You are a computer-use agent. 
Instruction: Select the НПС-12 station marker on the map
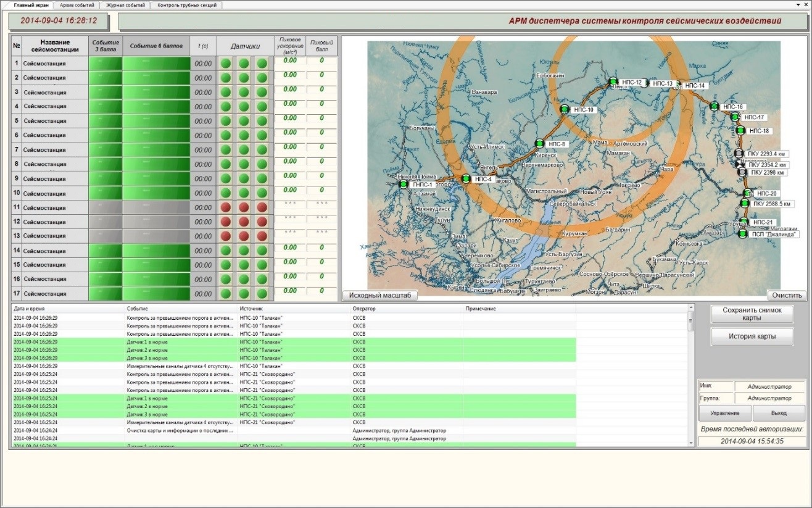pos(613,81)
